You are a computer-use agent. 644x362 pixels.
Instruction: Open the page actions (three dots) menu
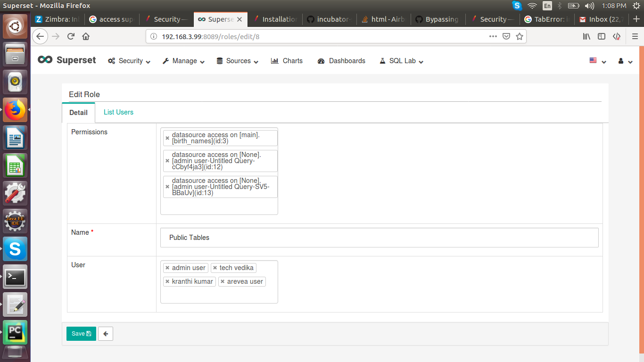tap(493, 36)
